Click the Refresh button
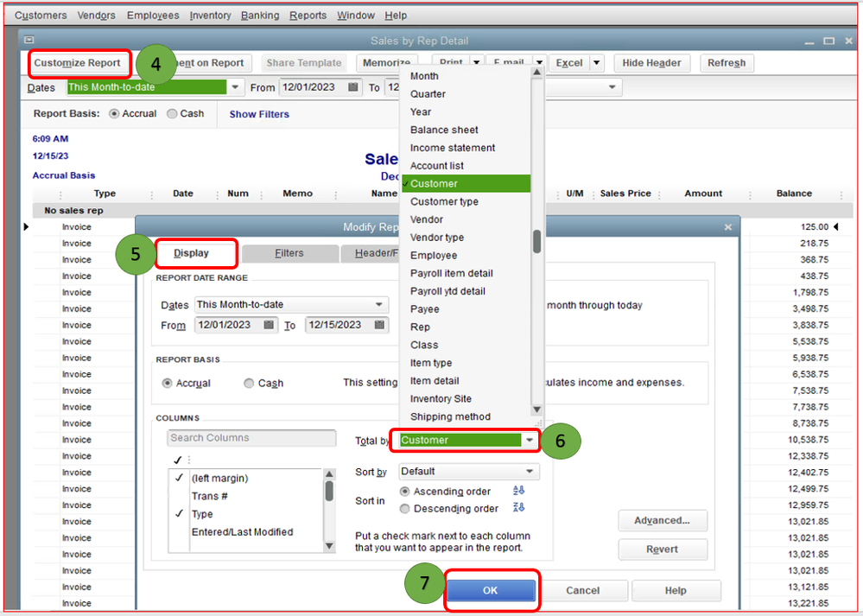The image size is (863, 616). [x=727, y=63]
